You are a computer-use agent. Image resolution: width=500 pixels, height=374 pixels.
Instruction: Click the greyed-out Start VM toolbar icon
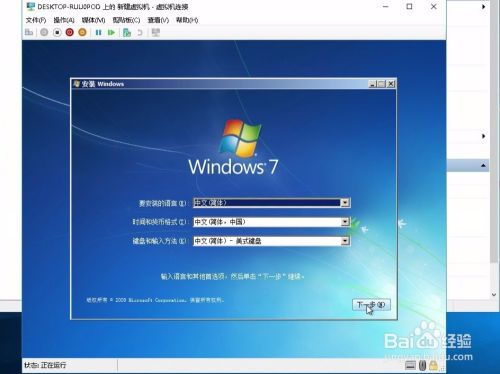[44, 32]
